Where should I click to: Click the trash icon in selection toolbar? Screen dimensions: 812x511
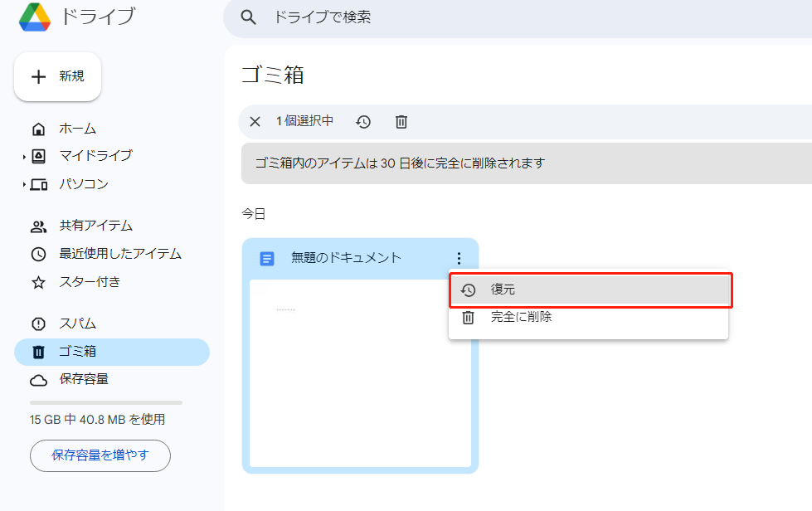(401, 122)
